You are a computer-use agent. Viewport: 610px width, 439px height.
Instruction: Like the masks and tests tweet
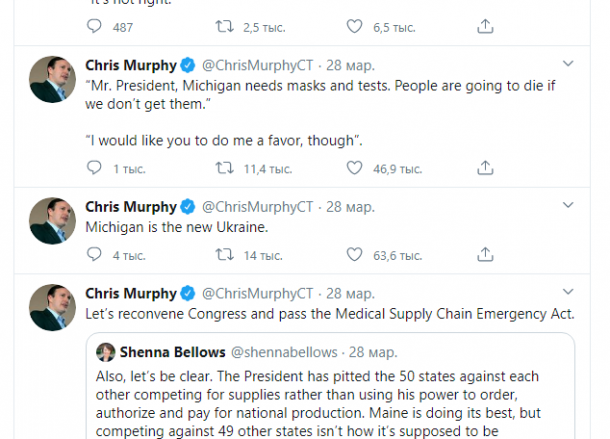354,167
